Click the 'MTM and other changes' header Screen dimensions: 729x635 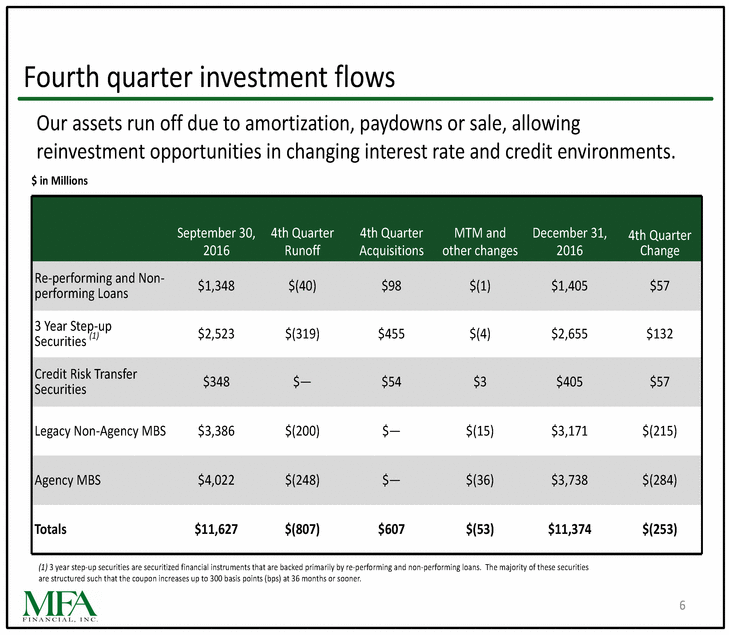tap(480, 242)
